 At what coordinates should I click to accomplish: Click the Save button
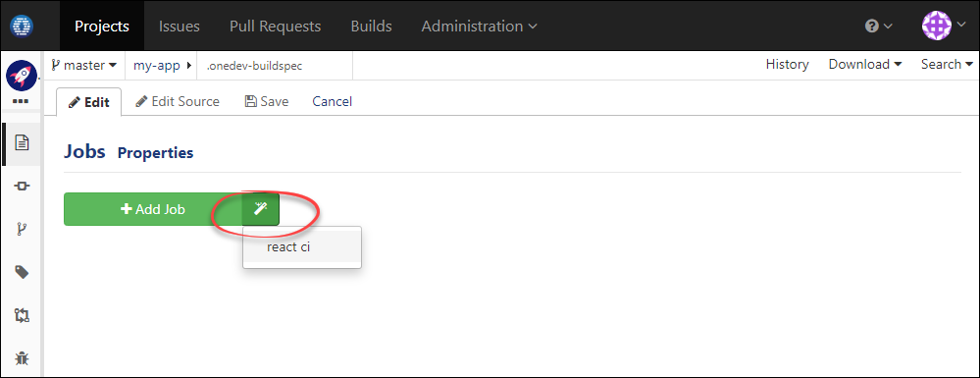point(267,101)
